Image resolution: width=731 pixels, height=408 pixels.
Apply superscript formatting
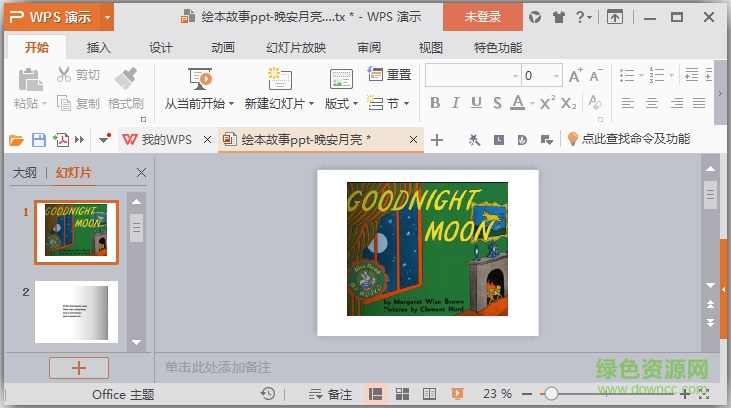coord(547,103)
